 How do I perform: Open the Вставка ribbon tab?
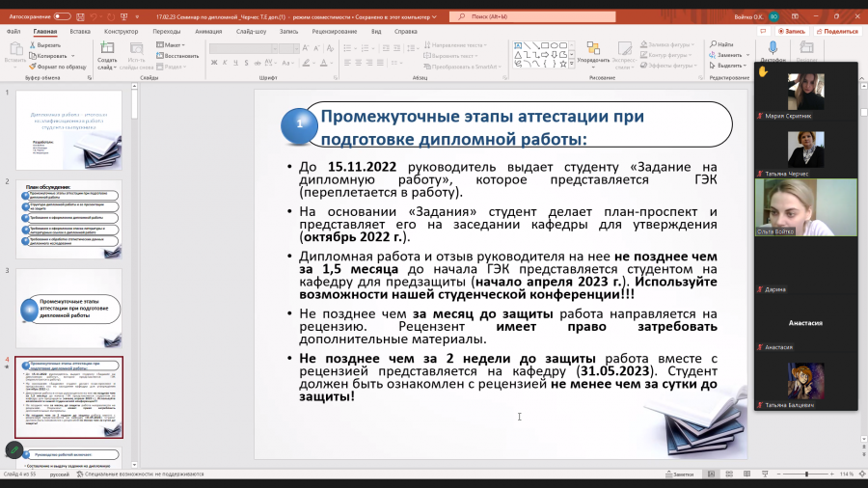pyautogui.click(x=80, y=32)
